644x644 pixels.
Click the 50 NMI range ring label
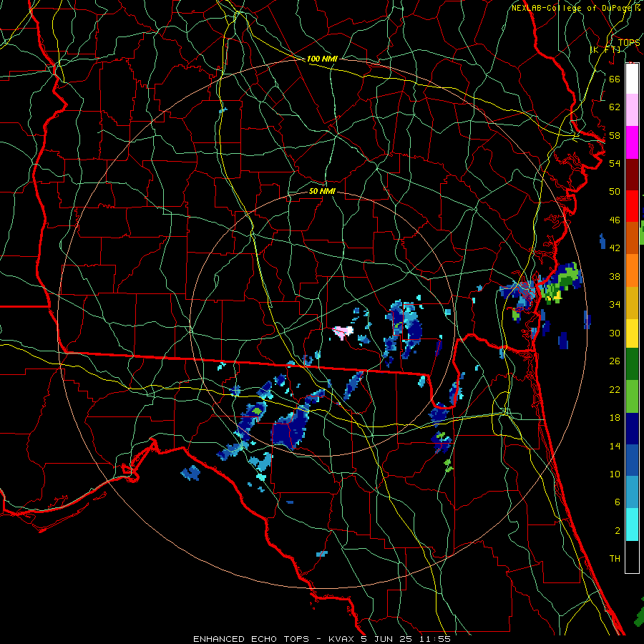(322, 191)
